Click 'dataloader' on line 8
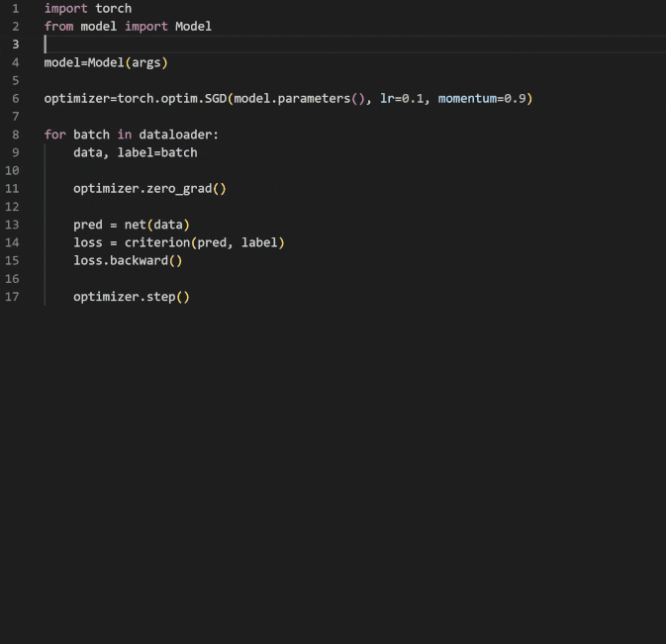Image resolution: width=666 pixels, height=644 pixels. 175,135
